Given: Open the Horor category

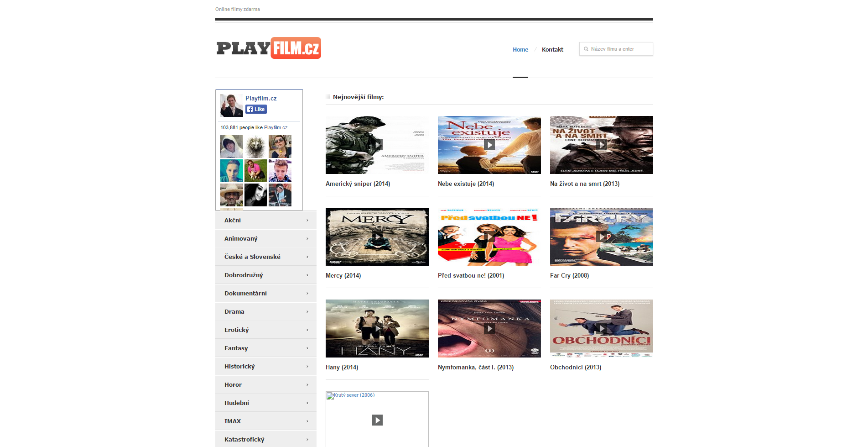Looking at the screenshot, I should (266, 384).
